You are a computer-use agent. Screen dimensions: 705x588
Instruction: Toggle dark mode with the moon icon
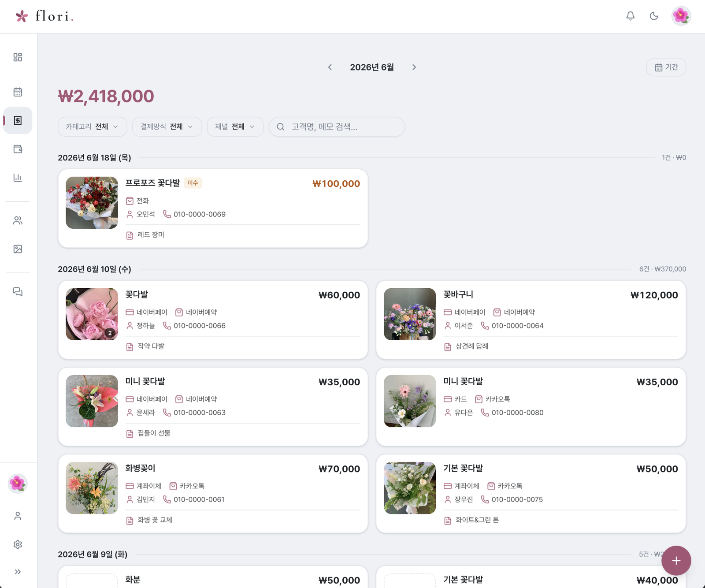[x=654, y=16]
